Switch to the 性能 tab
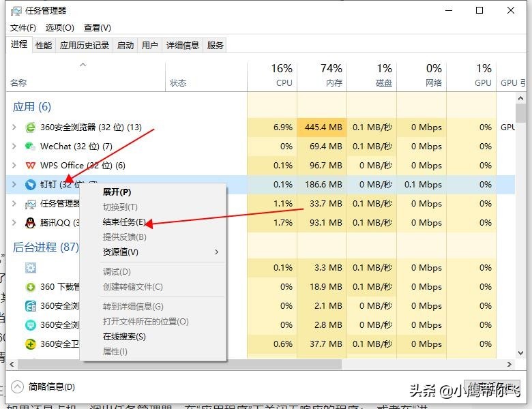This screenshot has width=532, height=409. pos(44,45)
